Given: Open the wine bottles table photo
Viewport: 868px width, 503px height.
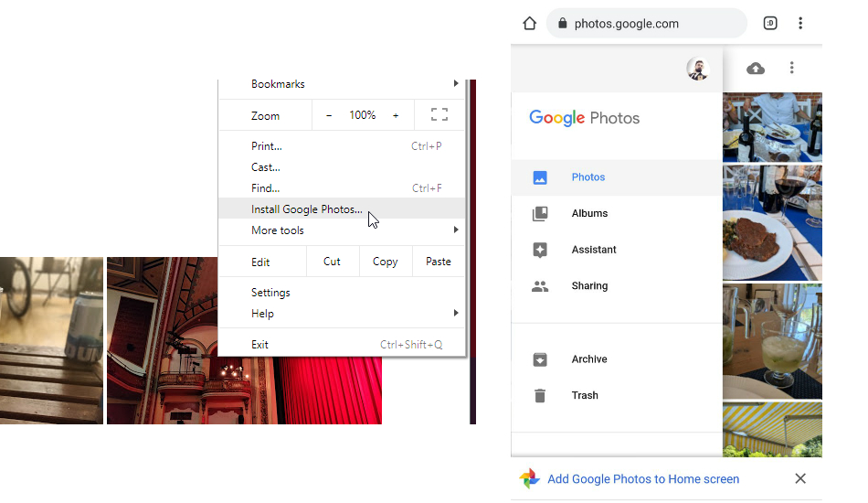Looking at the screenshot, I should [772, 127].
